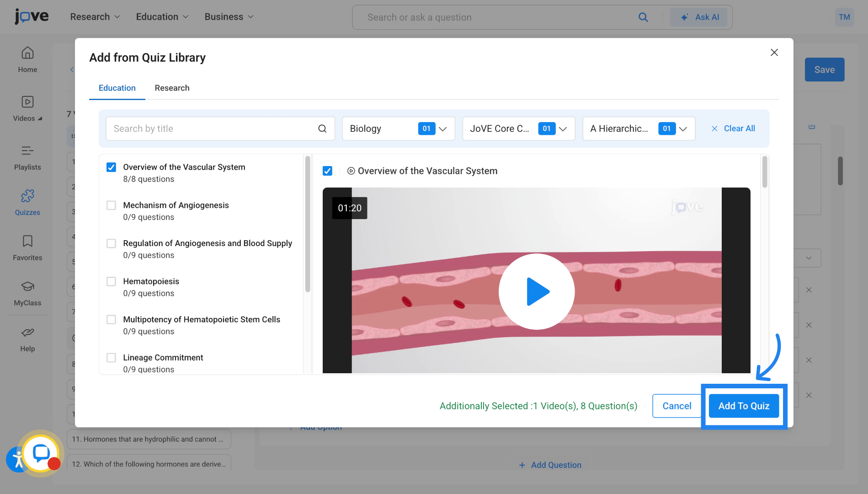Image resolution: width=868 pixels, height=494 pixels.
Task: Play the Overview of the Vascular System video
Action: pyautogui.click(x=536, y=291)
